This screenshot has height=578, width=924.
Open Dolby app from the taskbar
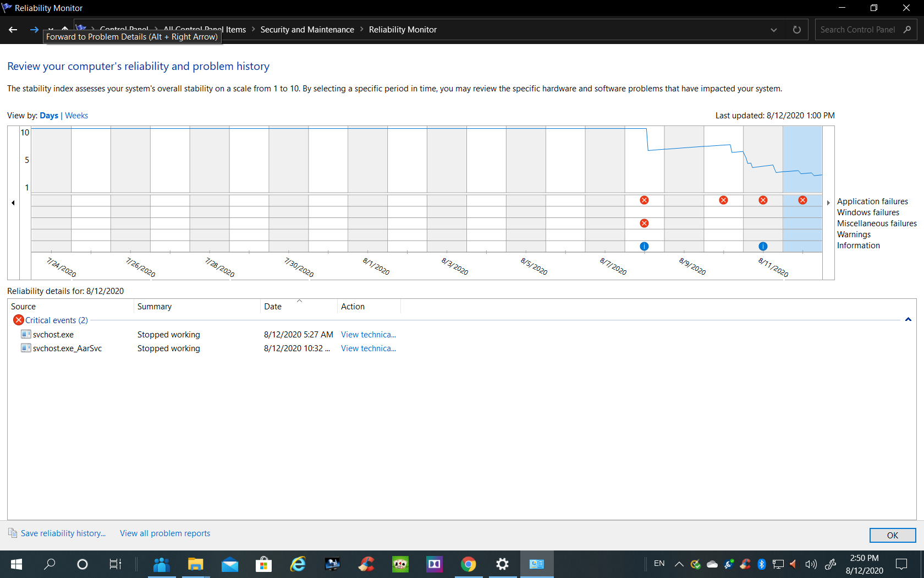(435, 564)
